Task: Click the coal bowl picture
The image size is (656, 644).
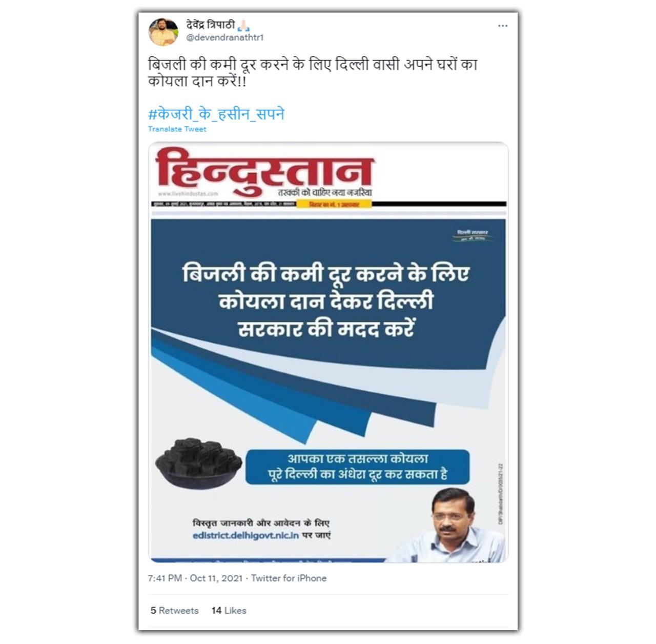Action: 198,465
